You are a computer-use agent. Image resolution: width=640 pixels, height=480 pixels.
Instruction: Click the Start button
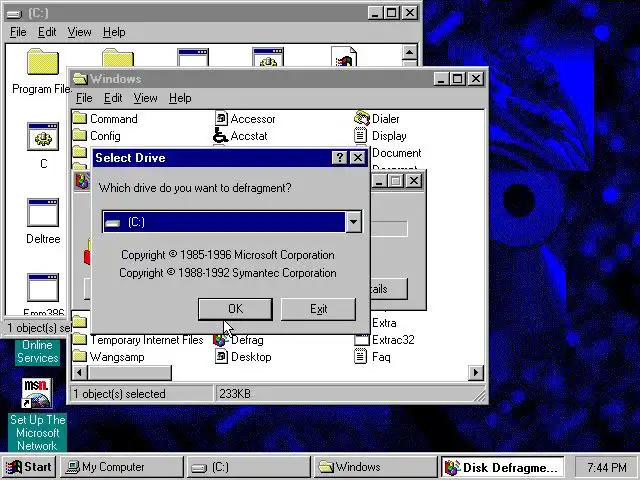(x=29, y=467)
